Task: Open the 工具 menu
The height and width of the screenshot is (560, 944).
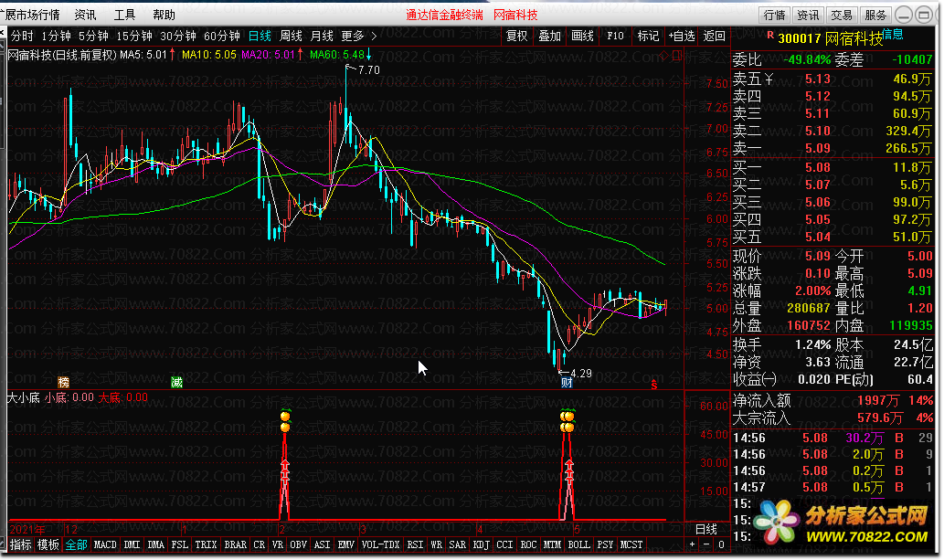Action: [x=124, y=15]
